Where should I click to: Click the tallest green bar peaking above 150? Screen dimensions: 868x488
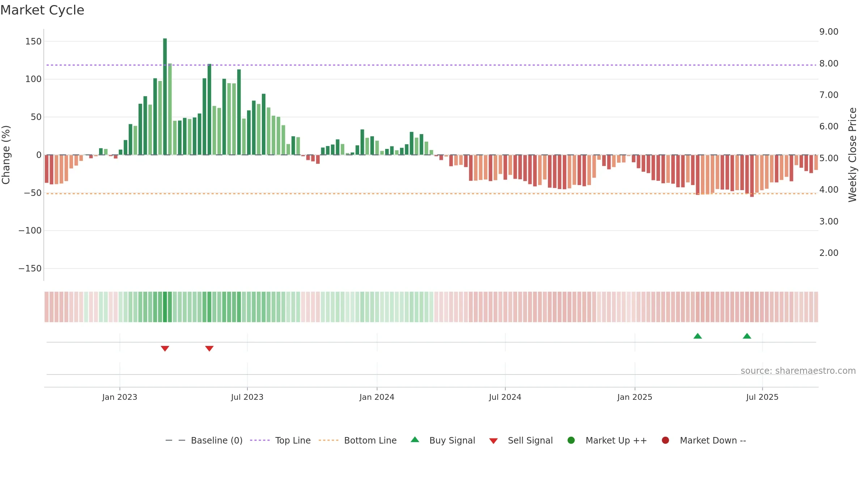pyautogui.click(x=165, y=97)
